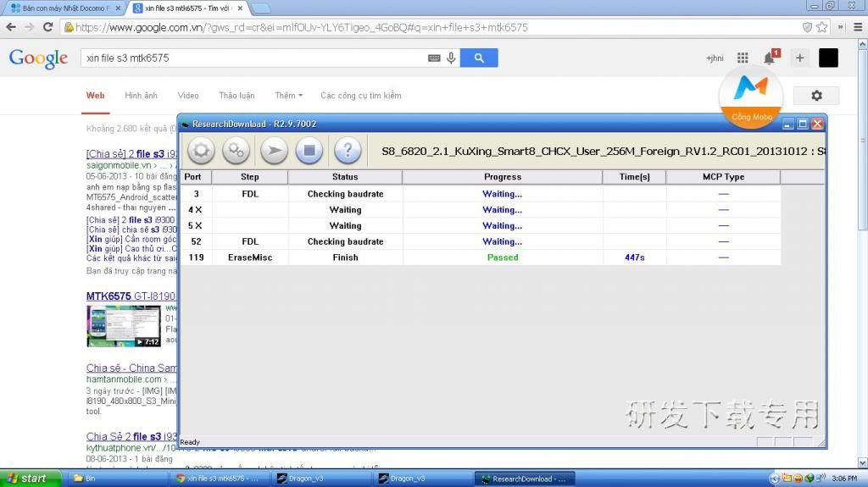Screen dimensions: 868x487
Task: Select the Web search tab
Action: 95,95
